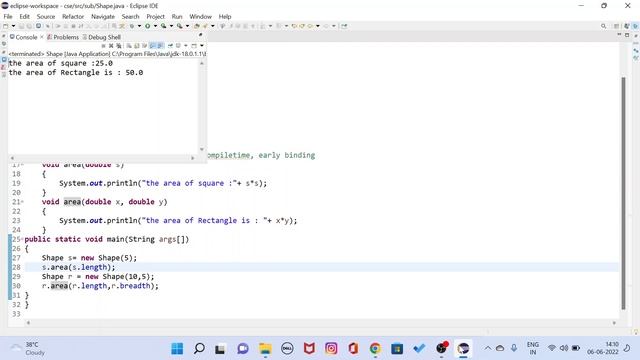640x360 pixels.
Task: Click the area method name on line 21
Action: point(72,202)
